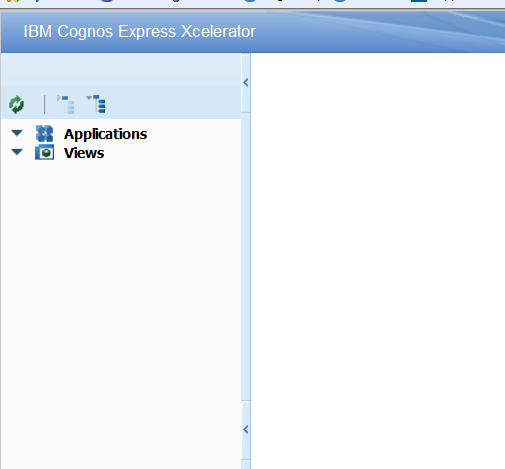Hide navigation pane using upper chevron

[246, 82]
